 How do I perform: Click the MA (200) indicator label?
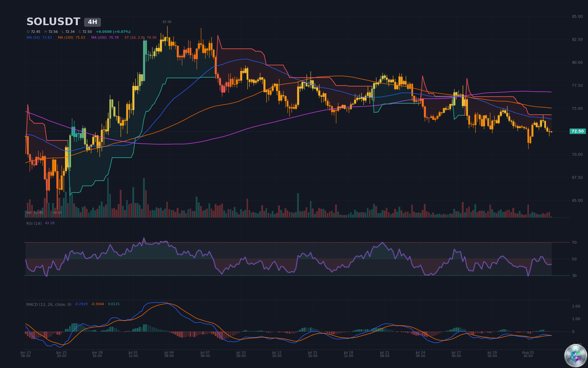(x=99, y=38)
